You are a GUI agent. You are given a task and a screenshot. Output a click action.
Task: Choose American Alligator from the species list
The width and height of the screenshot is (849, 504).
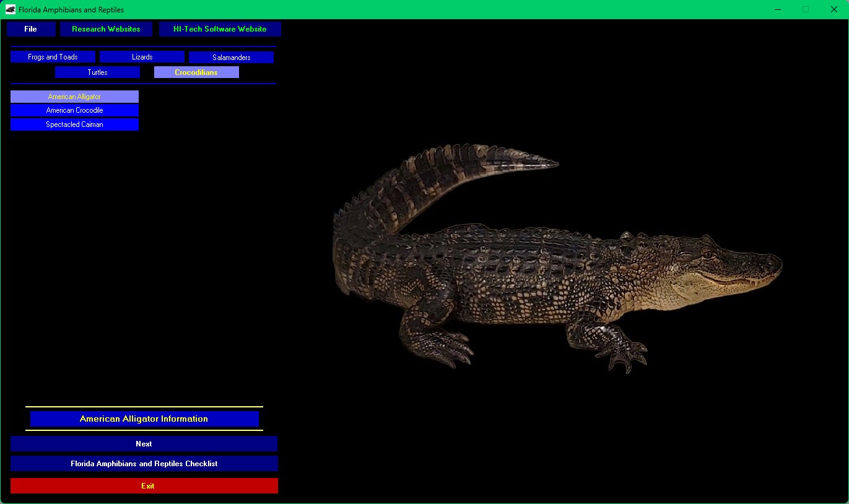[74, 97]
